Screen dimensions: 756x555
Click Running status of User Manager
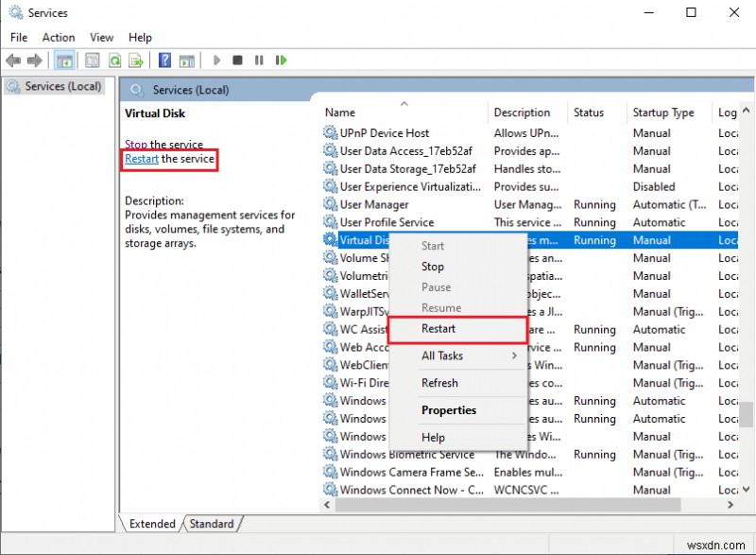(x=594, y=204)
